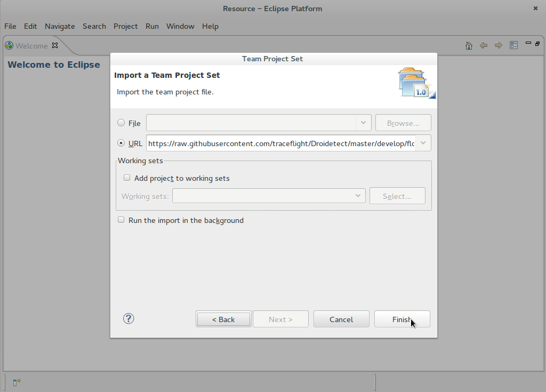Close the Welcome tab with X

coord(54,45)
